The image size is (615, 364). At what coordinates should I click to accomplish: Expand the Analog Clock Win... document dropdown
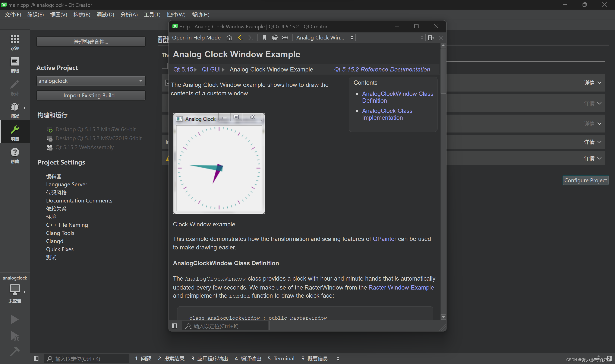coord(324,38)
